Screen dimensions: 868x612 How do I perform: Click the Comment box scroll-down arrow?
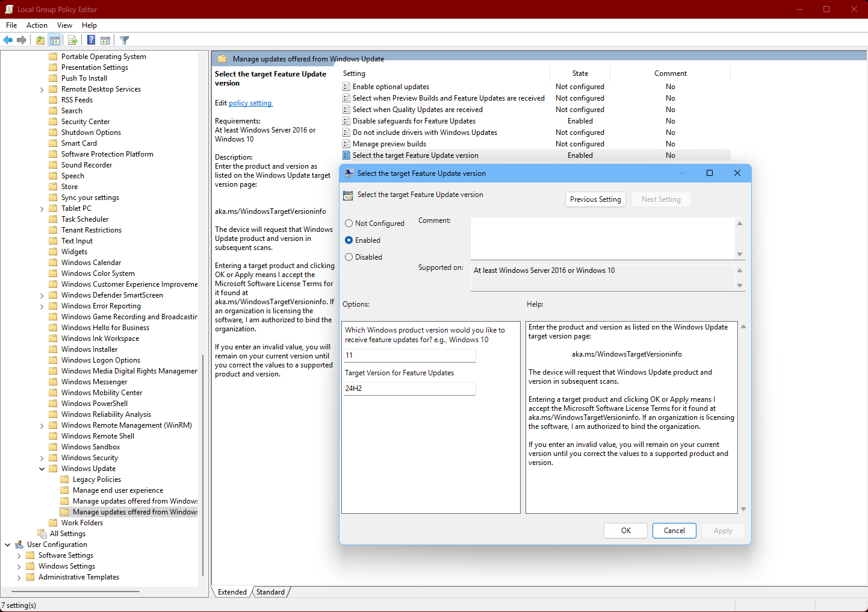coord(740,254)
